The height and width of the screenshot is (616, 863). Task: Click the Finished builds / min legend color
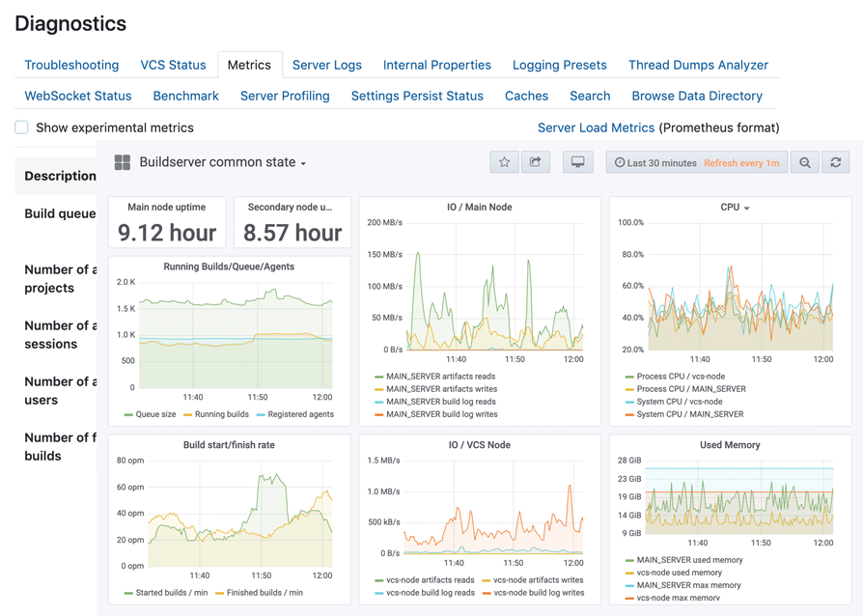219,593
